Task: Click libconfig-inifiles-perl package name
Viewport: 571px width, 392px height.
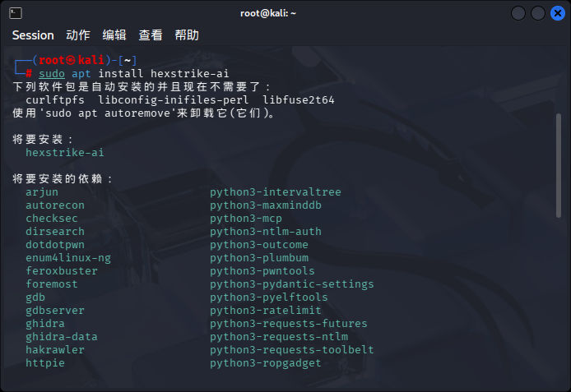Action: coord(174,100)
